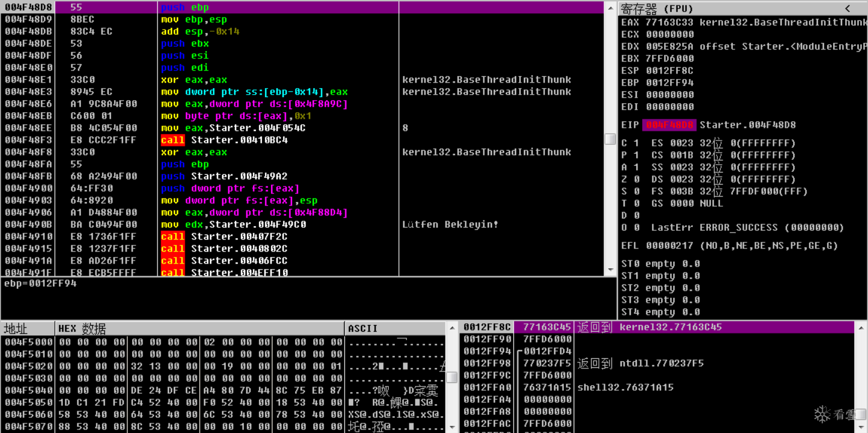Screen dimensions: 868x433
Task: Select the disassembly pane scrollbar thumb
Action: click(610, 139)
